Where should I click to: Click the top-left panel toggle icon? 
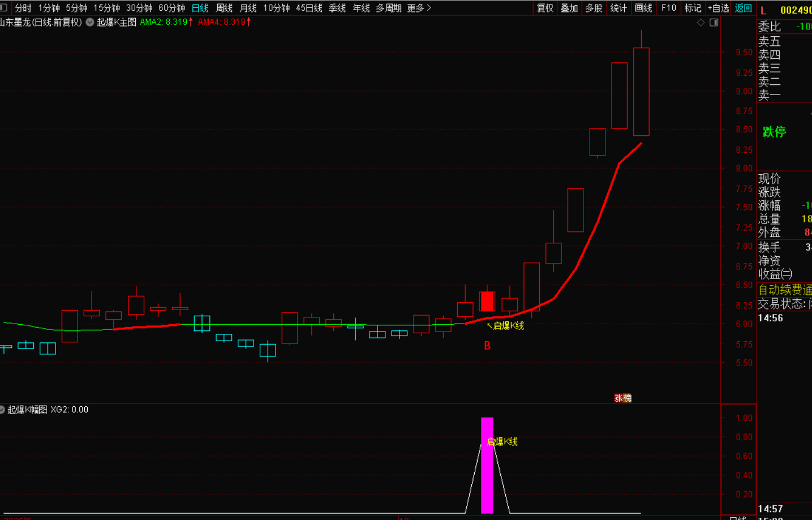pyautogui.click(x=3, y=8)
